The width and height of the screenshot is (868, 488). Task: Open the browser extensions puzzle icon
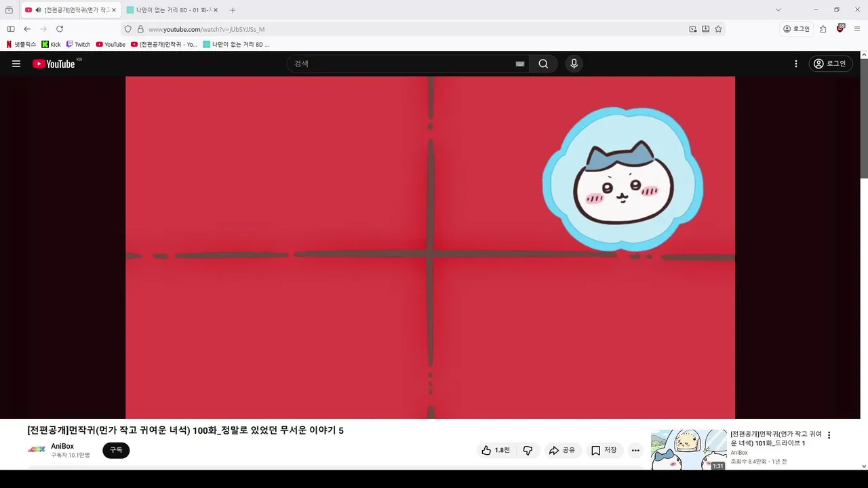coord(823,29)
